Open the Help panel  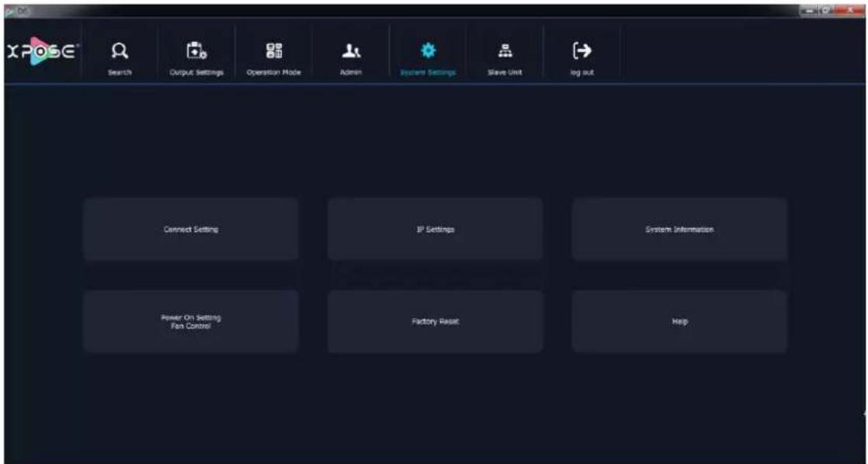679,321
